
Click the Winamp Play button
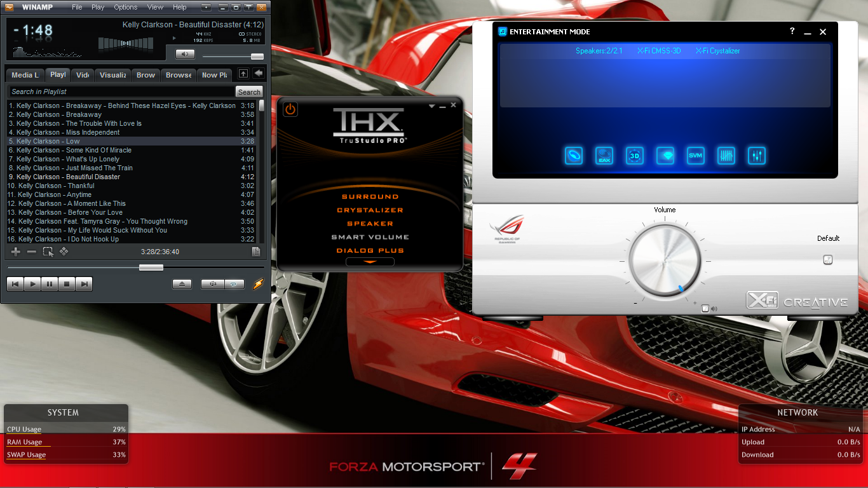pos(32,284)
